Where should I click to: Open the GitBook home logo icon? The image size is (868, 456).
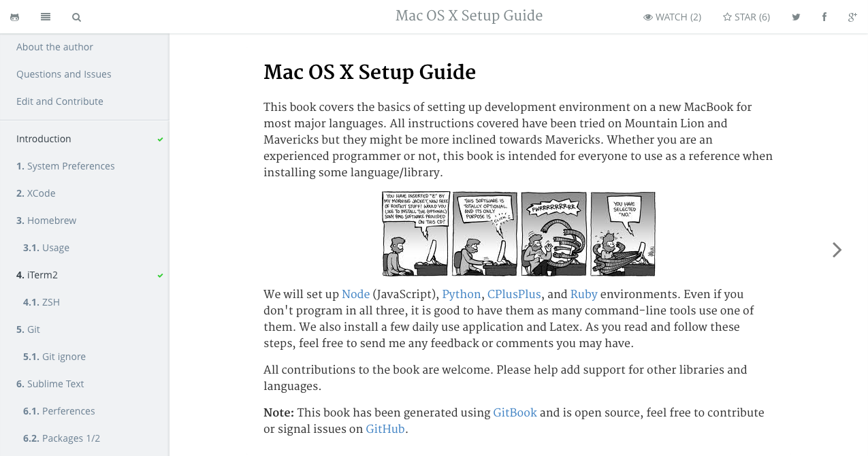tap(14, 17)
